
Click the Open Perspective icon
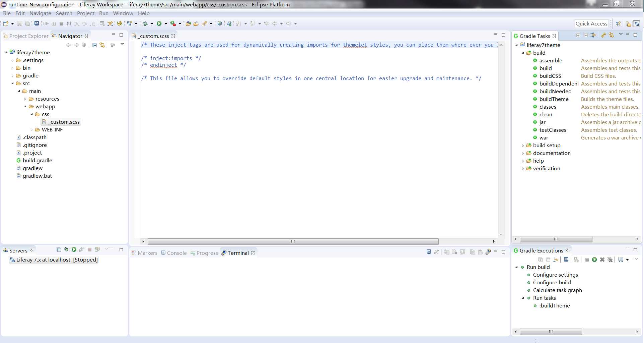coord(618,24)
